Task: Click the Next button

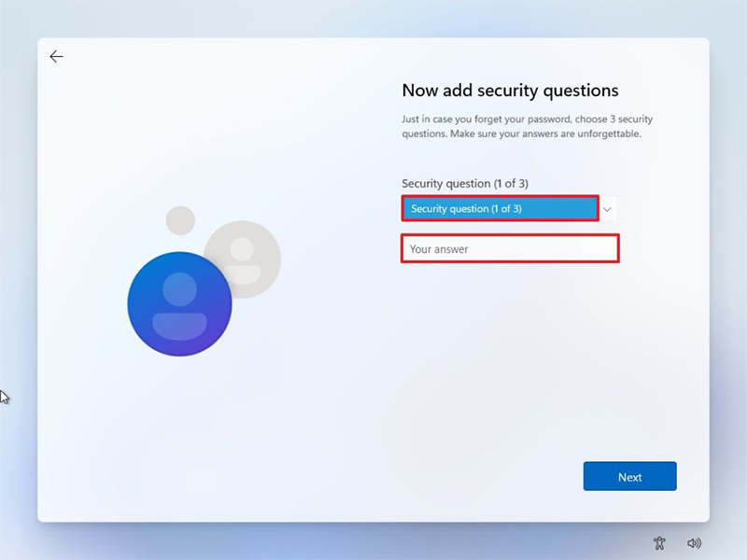Action: tap(629, 476)
